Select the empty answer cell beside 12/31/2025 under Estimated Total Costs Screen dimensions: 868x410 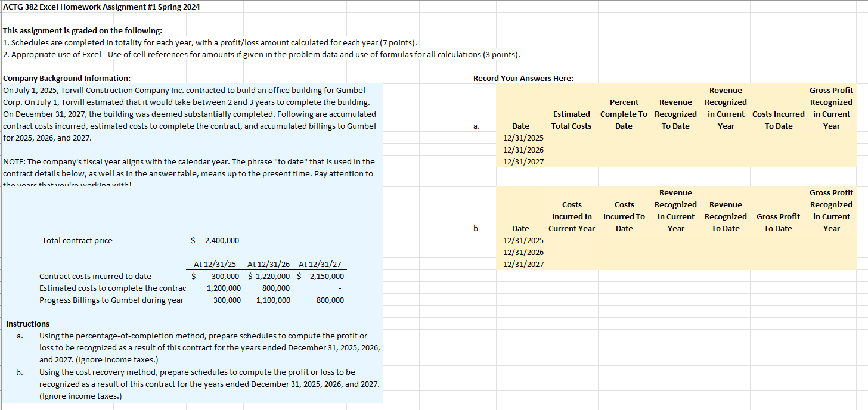571,138
